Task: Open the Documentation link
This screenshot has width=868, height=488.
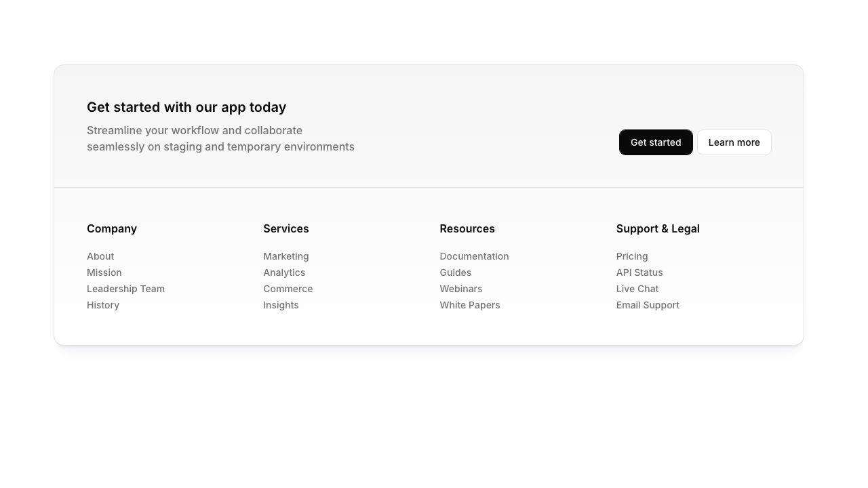Action: coord(474,256)
